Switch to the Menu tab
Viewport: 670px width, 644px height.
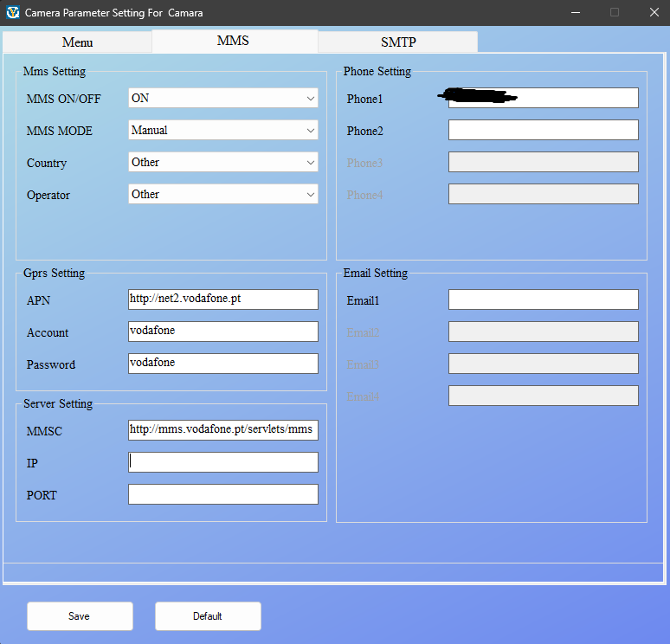(77, 42)
